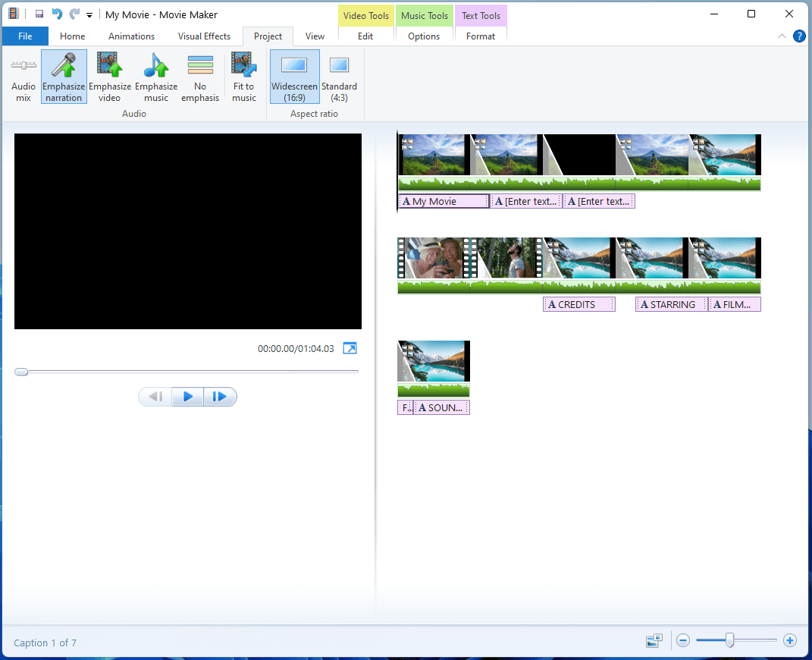Select the FILM... caption
The width and height of the screenshot is (812, 660).
pyautogui.click(x=735, y=304)
